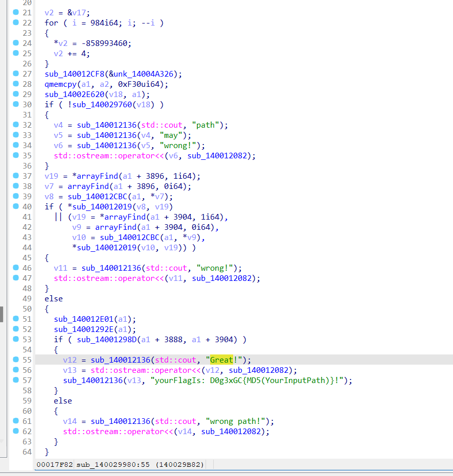The height and width of the screenshot is (476, 453).
Task: Jump to sub_140012019 on line 40
Action: pos(102,207)
